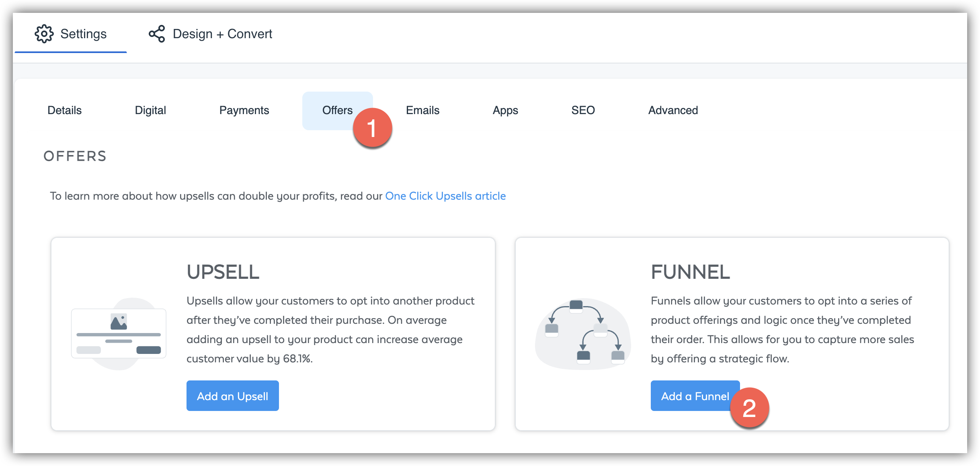Click the Design + Convert share icon

[157, 34]
